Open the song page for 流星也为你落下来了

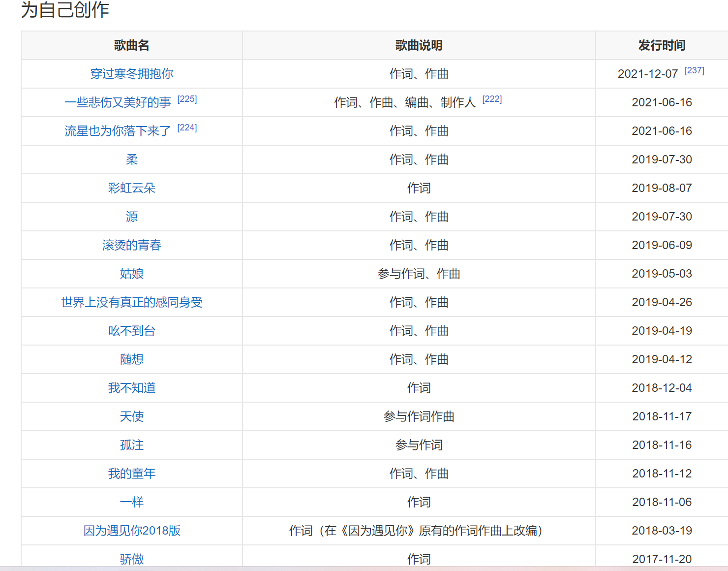click(x=117, y=131)
